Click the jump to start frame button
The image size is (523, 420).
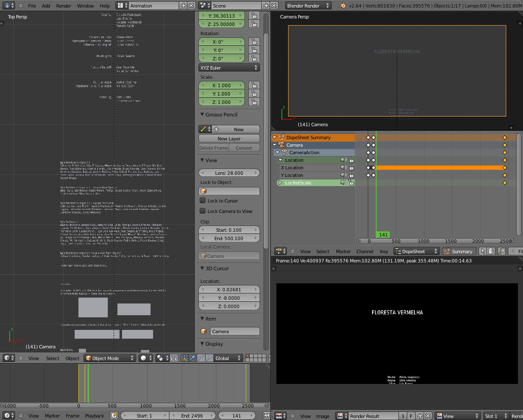pyautogui.click(x=266, y=416)
